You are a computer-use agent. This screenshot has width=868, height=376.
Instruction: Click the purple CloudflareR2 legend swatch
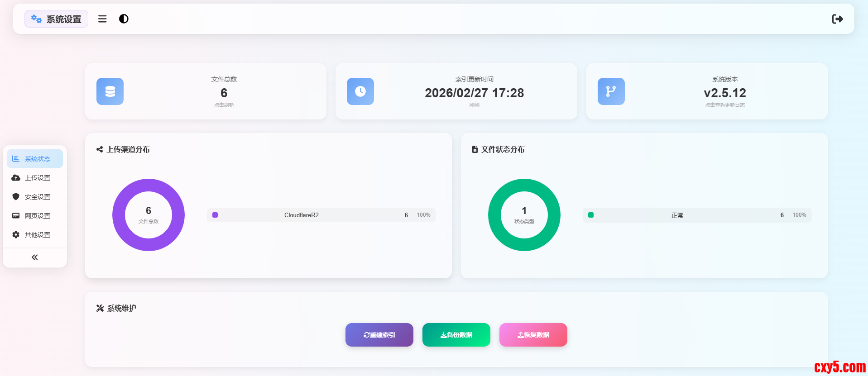215,215
